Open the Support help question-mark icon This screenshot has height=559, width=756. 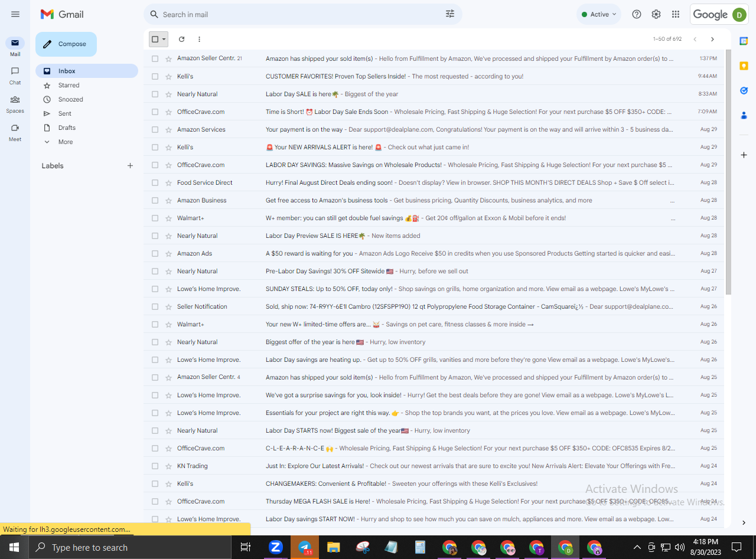tap(637, 14)
